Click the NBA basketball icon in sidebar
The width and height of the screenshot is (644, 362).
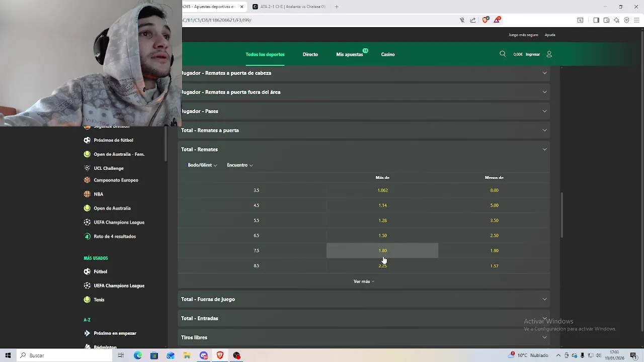[87, 194]
